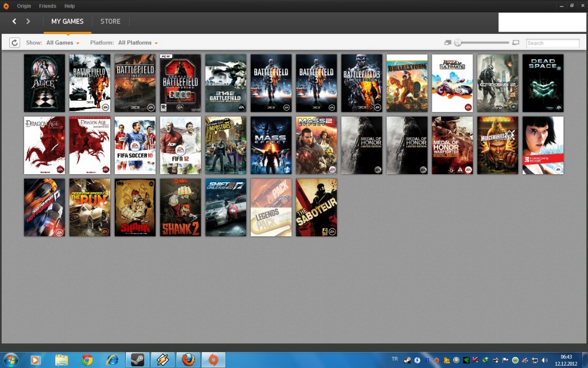588x368 pixels.
Task: Go forward with the right arrow
Action: [28, 21]
